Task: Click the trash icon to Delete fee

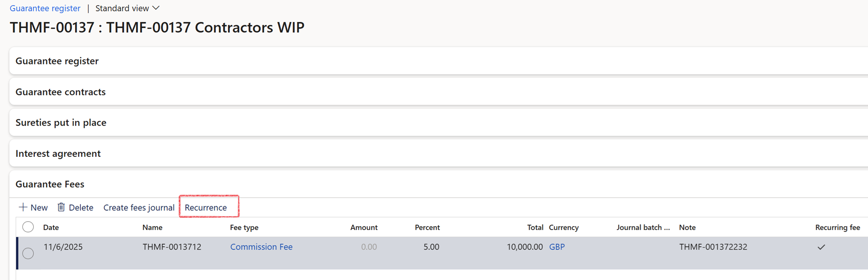Action: 61,207
